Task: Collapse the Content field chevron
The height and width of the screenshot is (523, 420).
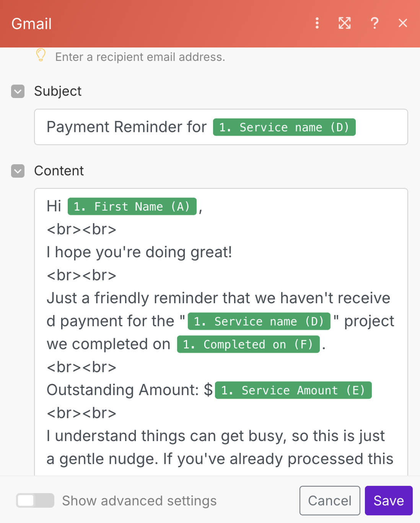Action: click(x=18, y=171)
